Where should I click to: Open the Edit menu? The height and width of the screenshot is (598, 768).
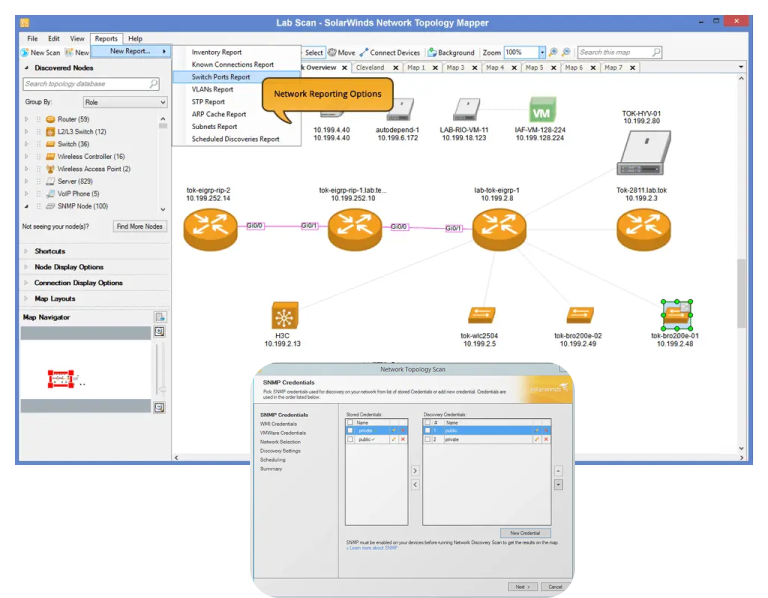click(x=53, y=38)
